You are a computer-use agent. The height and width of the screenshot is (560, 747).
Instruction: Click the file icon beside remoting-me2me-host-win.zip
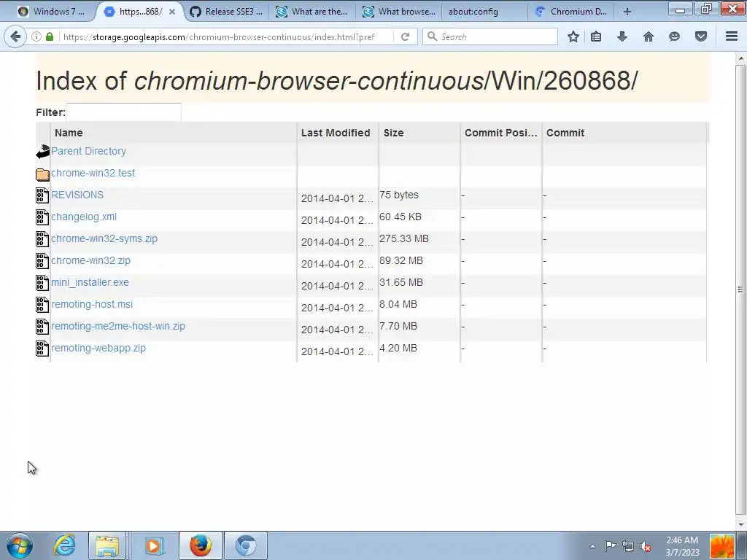[42, 327]
